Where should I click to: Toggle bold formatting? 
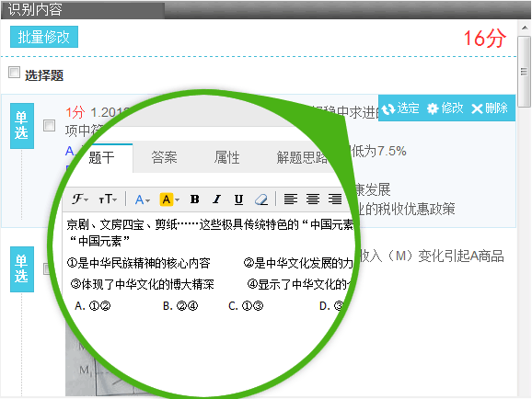pos(195,199)
